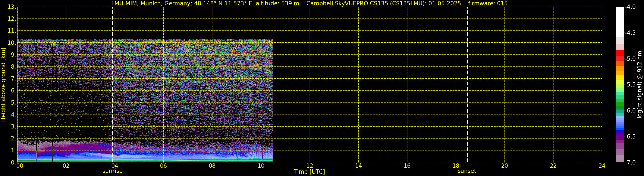Click the '7.' height axis tick
644x176 pixels.
point(13,79)
